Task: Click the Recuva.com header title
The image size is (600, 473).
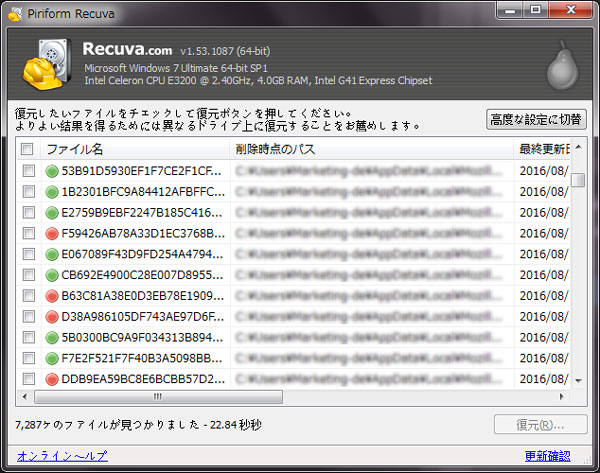Action: pos(127,49)
